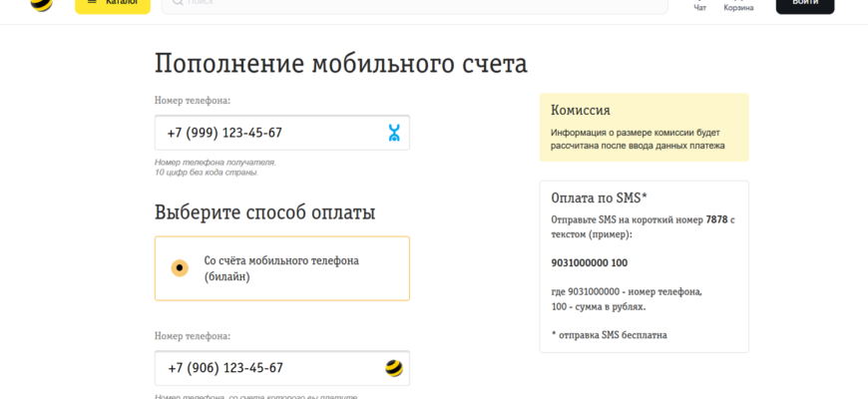Click the magnifier icon in the search bar
The width and height of the screenshot is (868, 399).
click(178, 2)
